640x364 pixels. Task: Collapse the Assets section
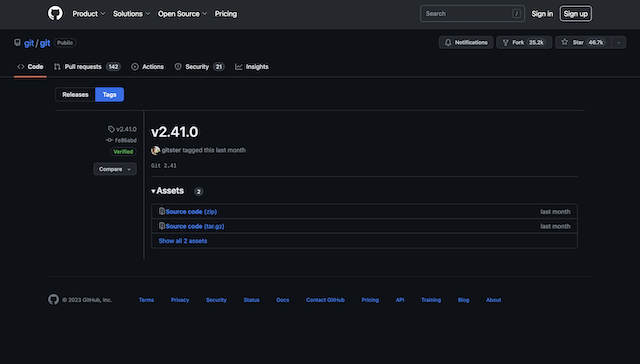[167, 191]
